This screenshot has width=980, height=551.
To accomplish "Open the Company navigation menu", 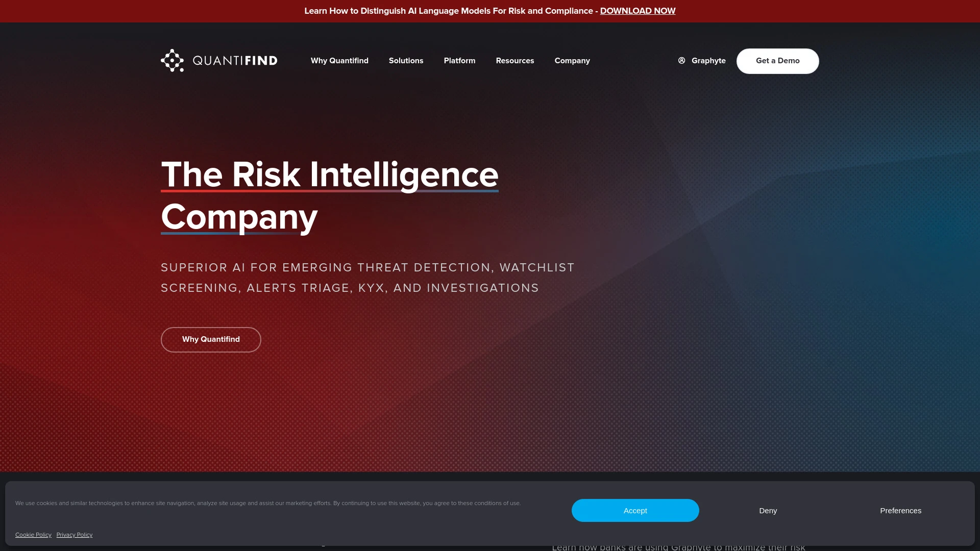I will tap(572, 61).
